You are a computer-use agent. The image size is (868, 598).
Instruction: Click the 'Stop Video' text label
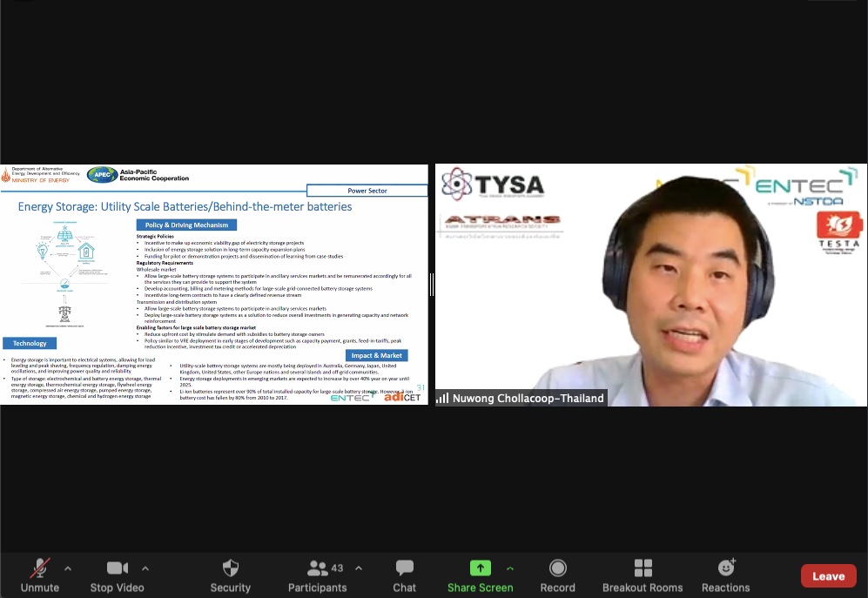(118, 588)
